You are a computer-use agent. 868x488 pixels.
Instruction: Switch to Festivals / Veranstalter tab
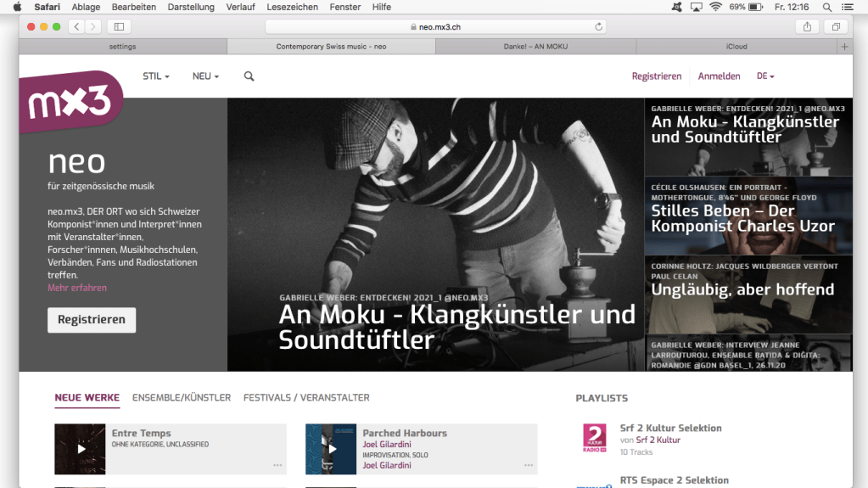tap(306, 397)
